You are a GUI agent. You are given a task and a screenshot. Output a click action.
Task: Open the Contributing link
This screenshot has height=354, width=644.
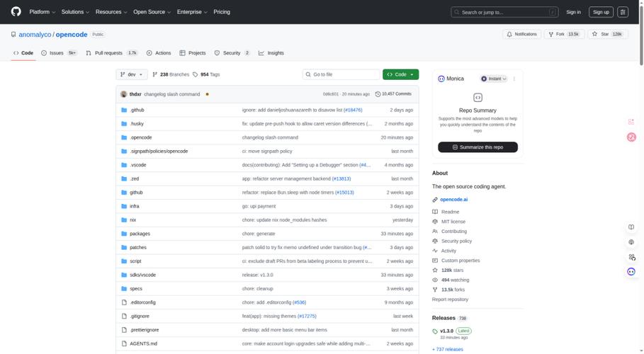point(454,232)
